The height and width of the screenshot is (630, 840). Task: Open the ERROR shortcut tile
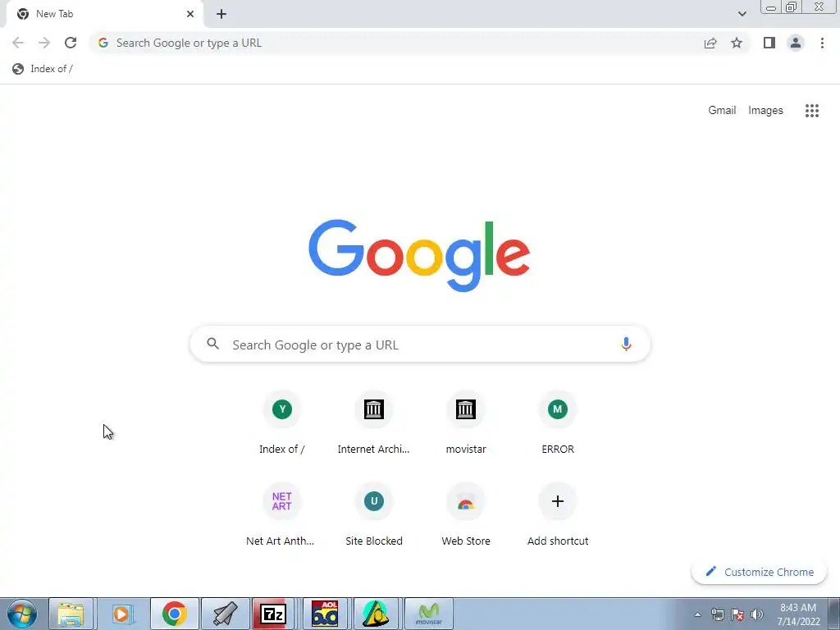pos(558,423)
